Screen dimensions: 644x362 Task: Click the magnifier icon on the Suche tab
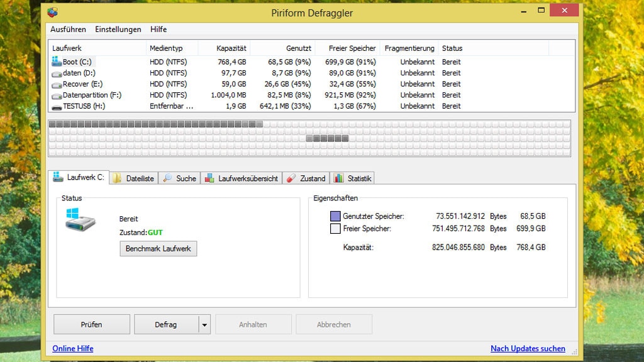(166, 178)
